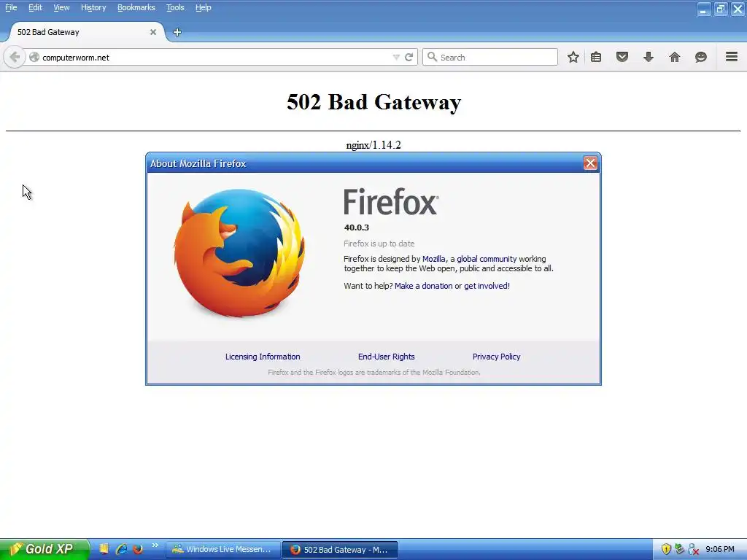Follow the Mozilla link

[x=434, y=259]
